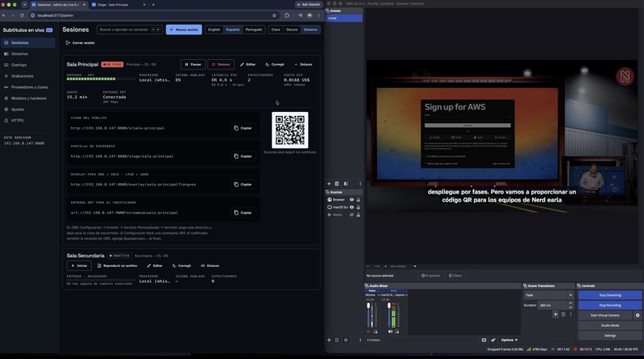Toggle visibility of macOS Screen source in OBS
644x359 pixels.
pyautogui.click(x=352, y=207)
